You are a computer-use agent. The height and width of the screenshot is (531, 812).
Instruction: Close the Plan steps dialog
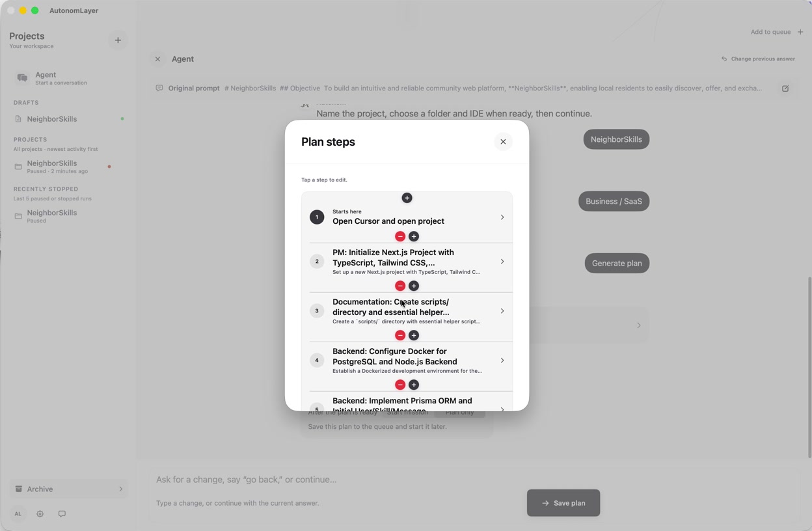[503, 142]
